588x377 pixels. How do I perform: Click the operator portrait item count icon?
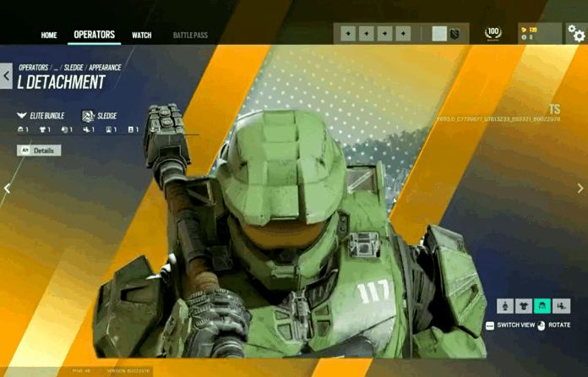pyautogui.click(x=111, y=130)
